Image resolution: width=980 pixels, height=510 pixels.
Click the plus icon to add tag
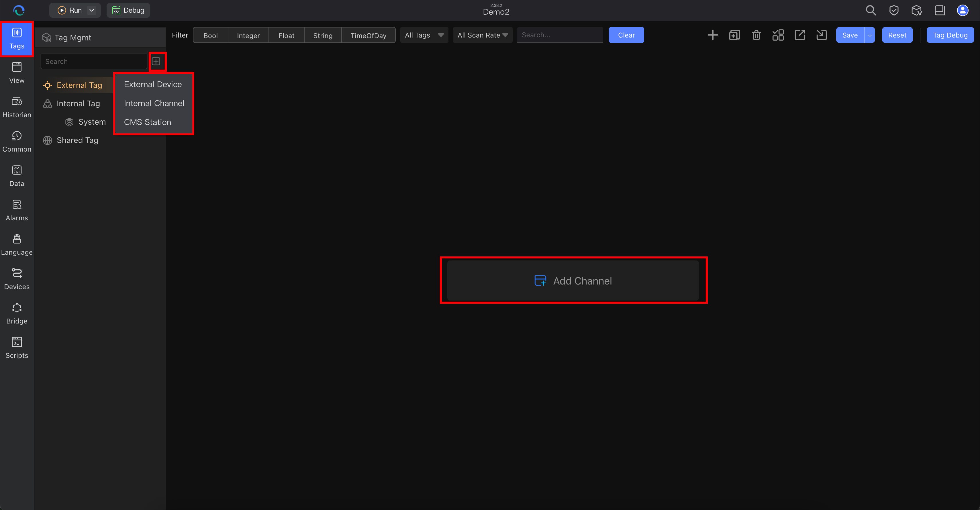713,35
